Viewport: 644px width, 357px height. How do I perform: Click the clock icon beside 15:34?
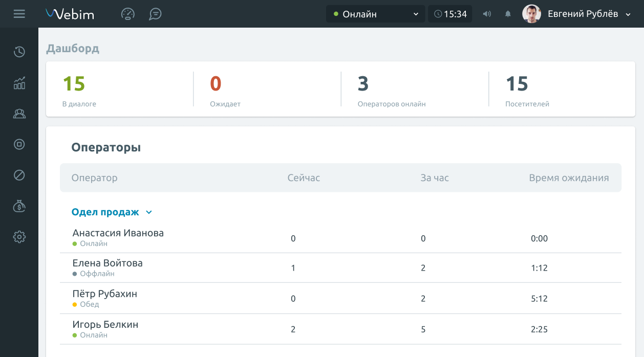click(x=438, y=14)
